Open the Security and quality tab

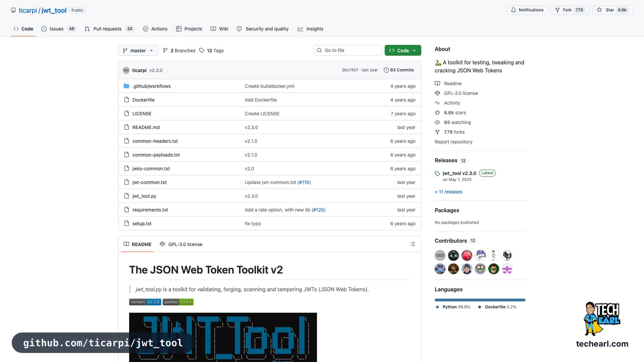coord(262,29)
